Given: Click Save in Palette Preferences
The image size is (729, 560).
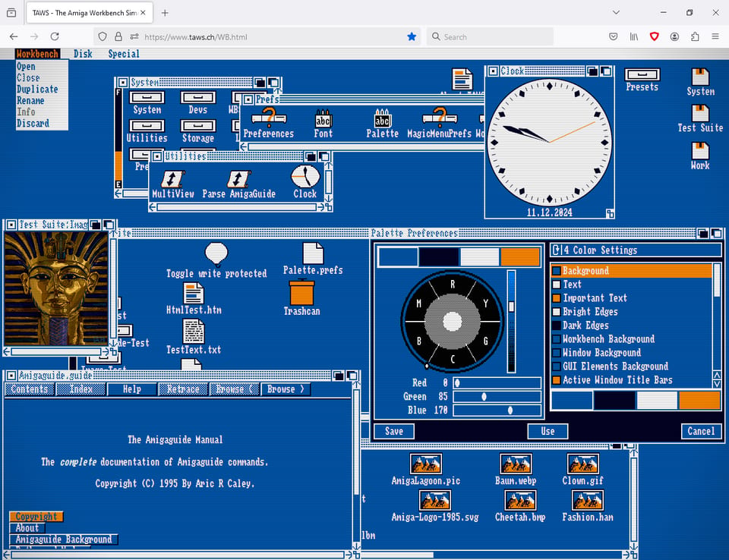Looking at the screenshot, I should [394, 431].
